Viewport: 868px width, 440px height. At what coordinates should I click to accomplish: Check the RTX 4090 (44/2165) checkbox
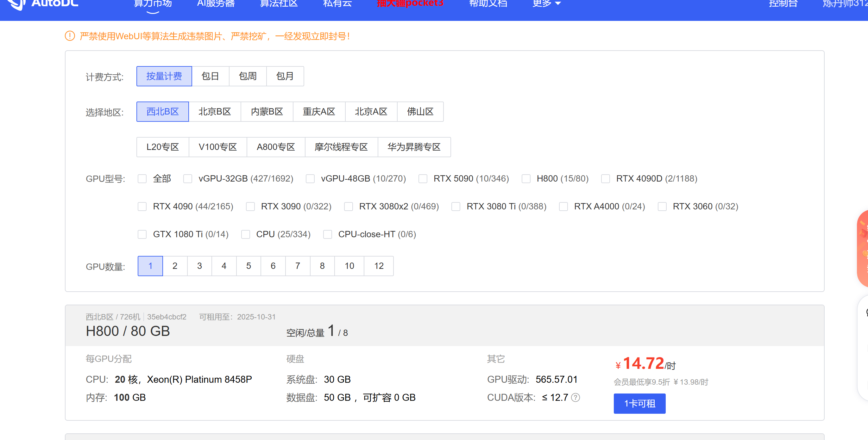(x=142, y=206)
